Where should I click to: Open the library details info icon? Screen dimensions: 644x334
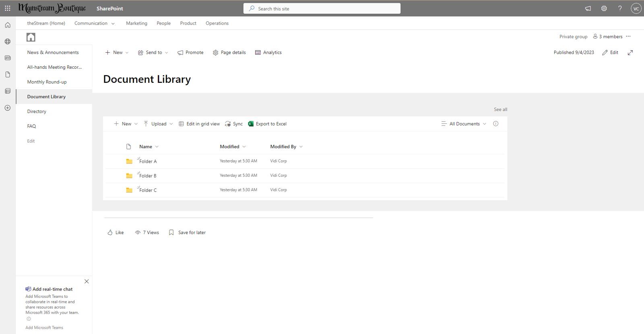click(496, 124)
